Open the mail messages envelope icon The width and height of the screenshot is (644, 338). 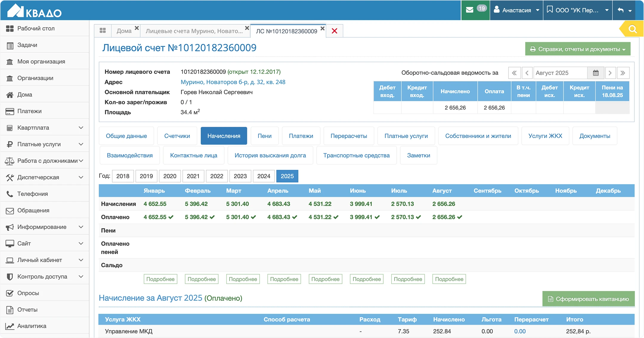tap(470, 10)
